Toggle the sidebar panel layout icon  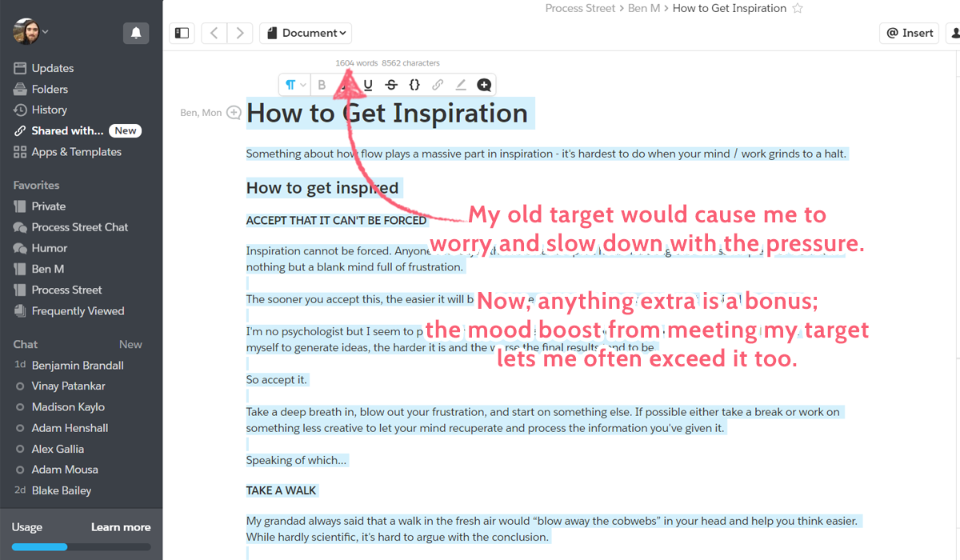pyautogui.click(x=182, y=33)
